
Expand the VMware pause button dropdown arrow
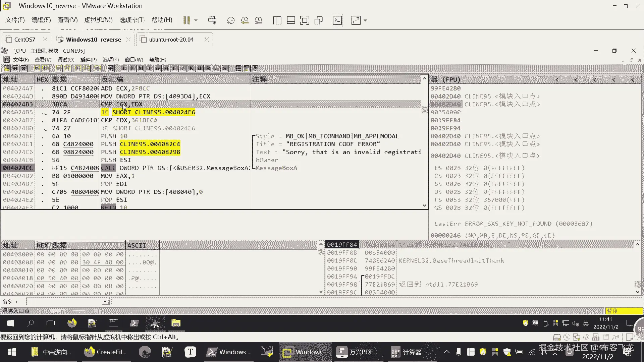click(196, 20)
